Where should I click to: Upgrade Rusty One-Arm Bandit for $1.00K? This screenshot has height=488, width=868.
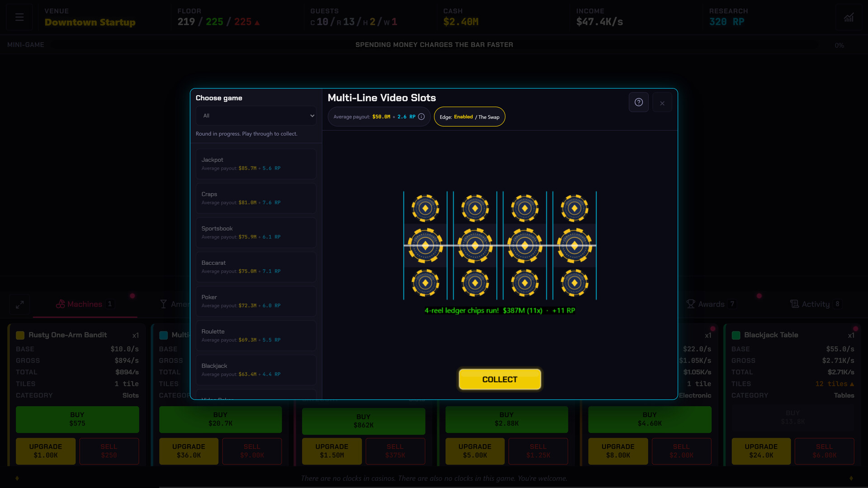46,451
